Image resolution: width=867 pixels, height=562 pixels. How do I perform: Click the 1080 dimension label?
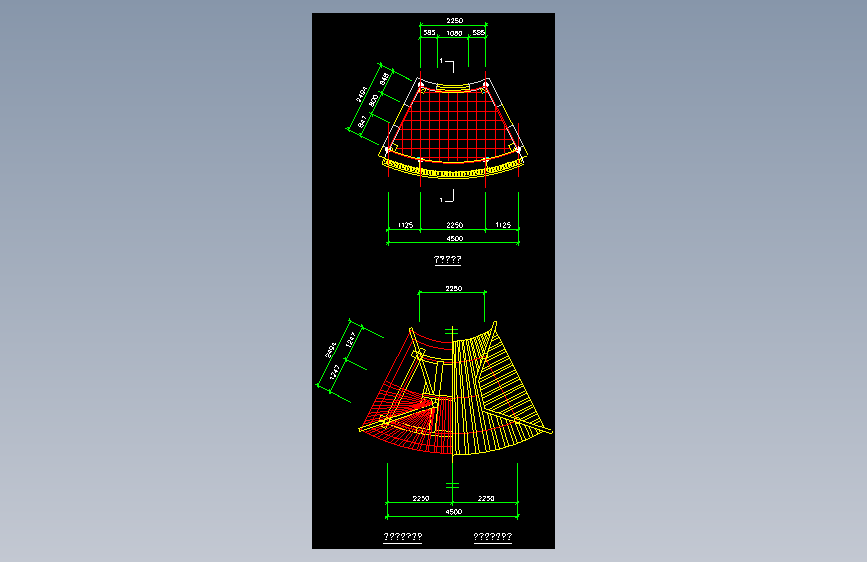point(455,33)
